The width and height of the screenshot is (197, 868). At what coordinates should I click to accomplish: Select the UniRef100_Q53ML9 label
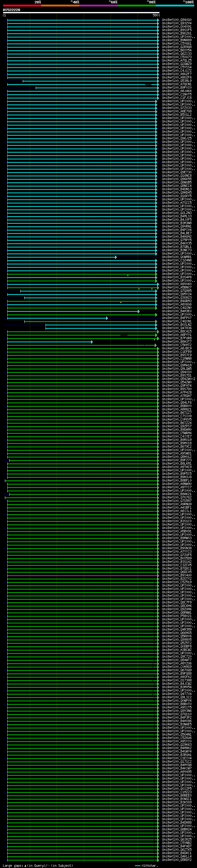(176, 81)
